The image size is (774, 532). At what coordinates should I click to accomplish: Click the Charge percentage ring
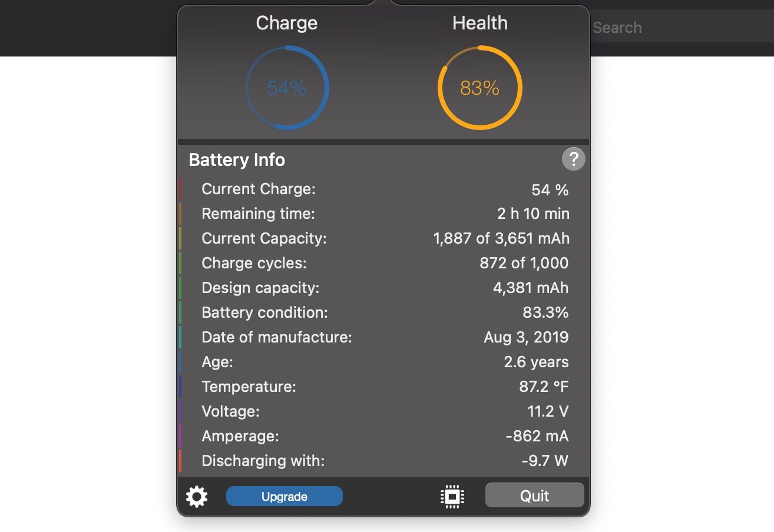coord(287,87)
